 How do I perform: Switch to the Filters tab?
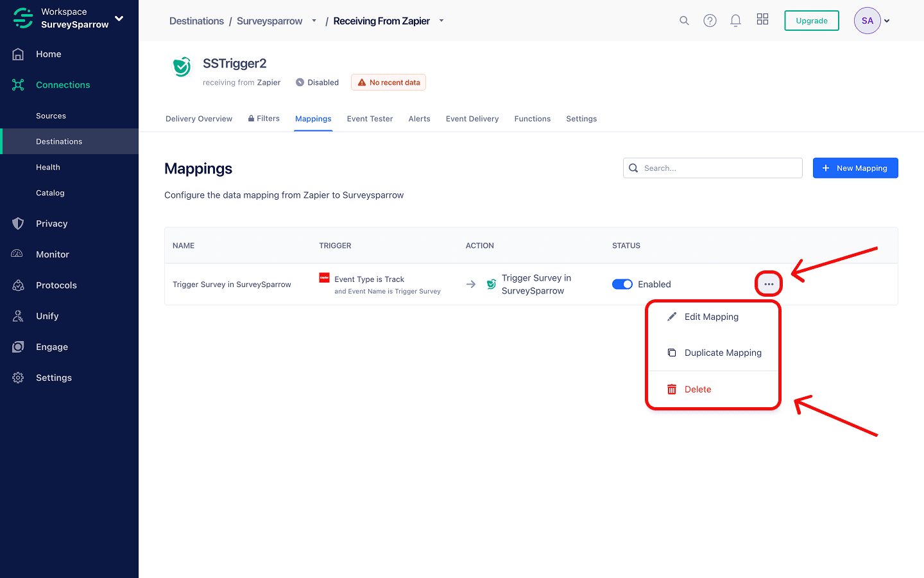click(264, 119)
